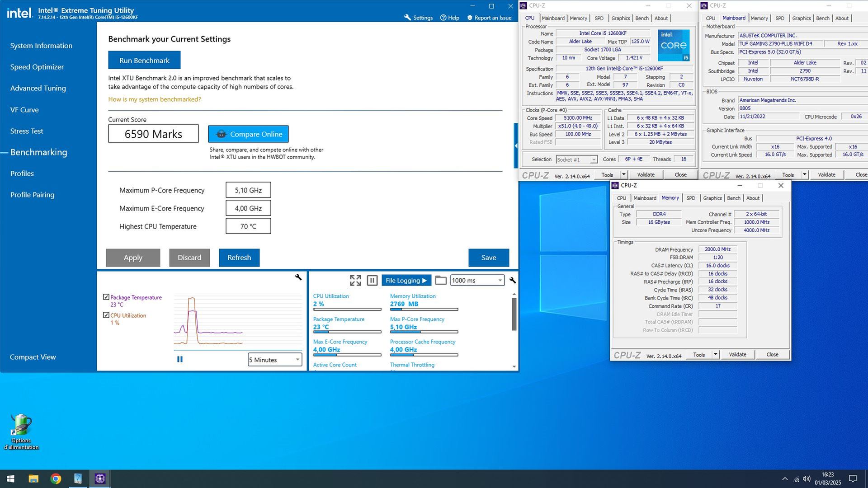The width and height of the screenshot is (868, 488).
Task: Click the Max P-Core Frequency meter bar
Action: coord(424,332)
